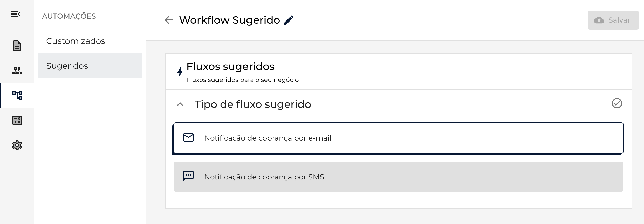Screen dimensions: 644x224
Task: Toggle the check circle on Tipo de fluxo
Action: tap(617, 103)
